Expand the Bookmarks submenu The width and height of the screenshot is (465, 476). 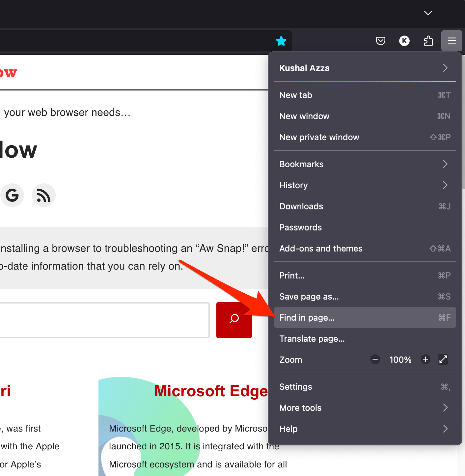click(x=365, y=164)
